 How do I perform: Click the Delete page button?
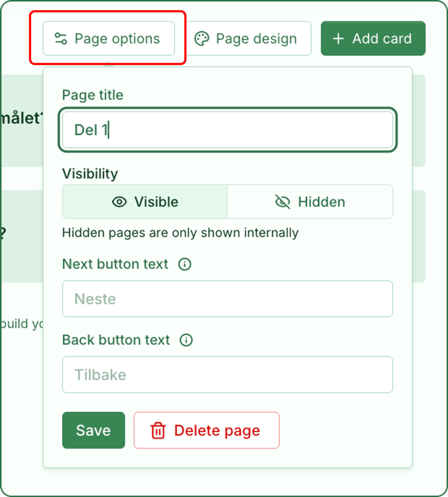click(206, 430)
